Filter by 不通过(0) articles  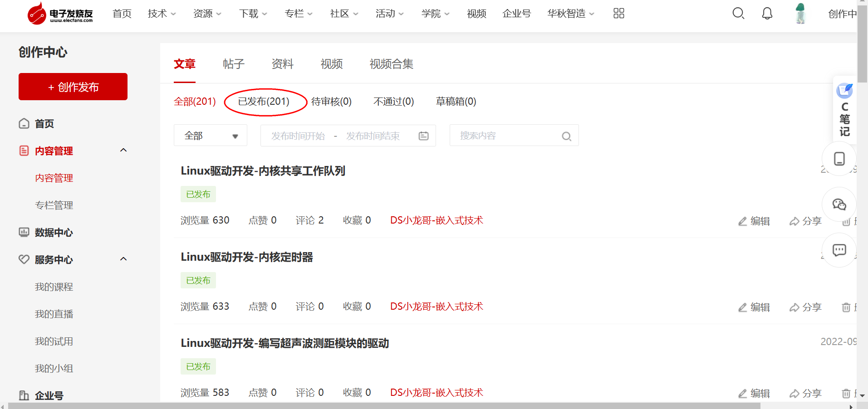pos(394,101)
